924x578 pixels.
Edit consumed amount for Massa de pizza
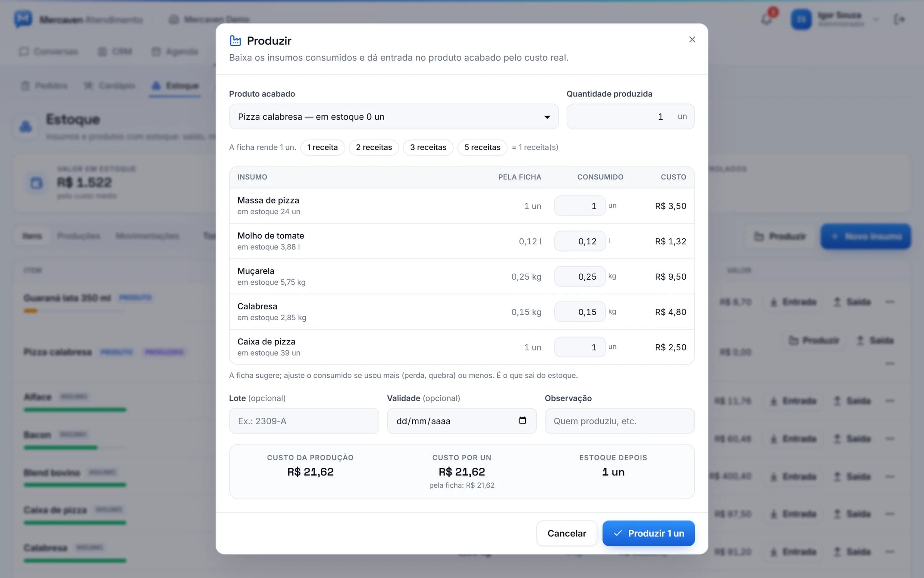coord(580,206)
